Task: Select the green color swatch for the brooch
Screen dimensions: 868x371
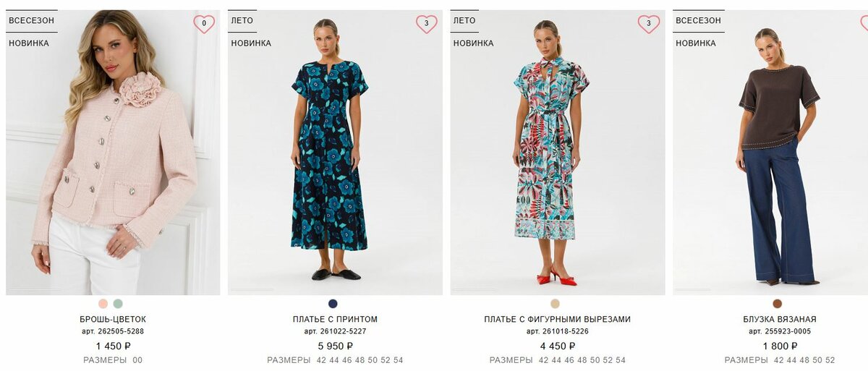Action: click(x=118, y=304)
